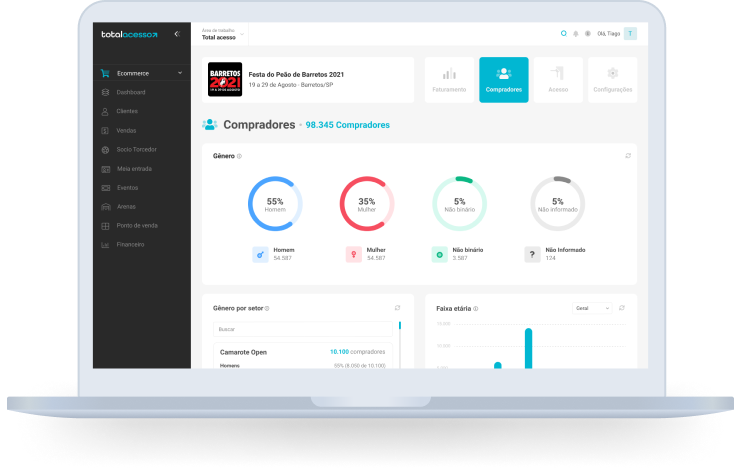This screenshot has width=742, height=471.
Task: Click the Gênero info icon
Action: [x=239, y=156]
